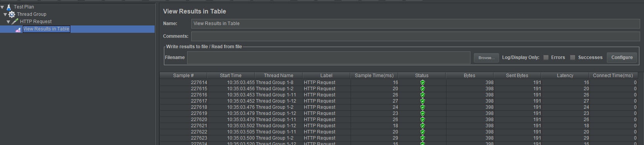Click the green status shield for sample 227621
The height and width of the screenshot is (145, 644).
(x=423, y=126)
